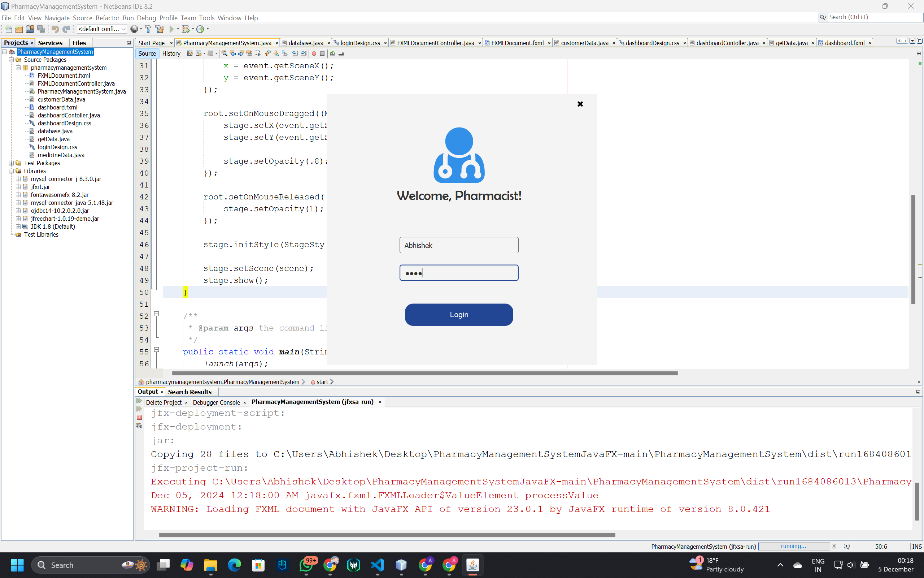Screen dimensions: 924x578
Task: Click the New Project toolbar icon
Action: (x=19, y=29)
